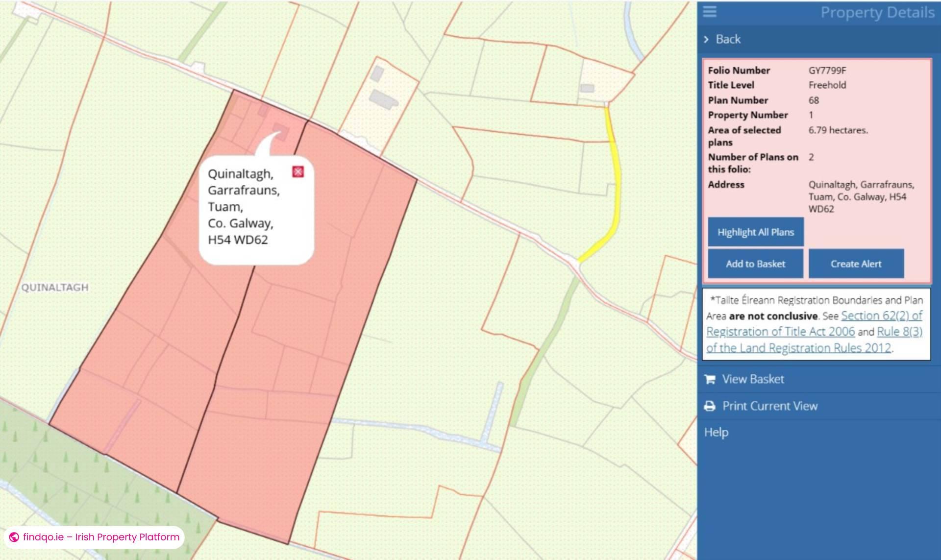Open the hamburger menu icon
941x560 pixels.
pyautogui.click(x=710, y=11)
